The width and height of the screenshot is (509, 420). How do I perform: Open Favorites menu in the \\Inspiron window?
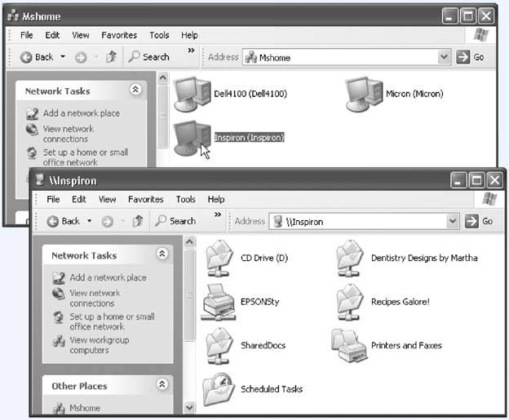pyautogui.click(x=146, y=199)
